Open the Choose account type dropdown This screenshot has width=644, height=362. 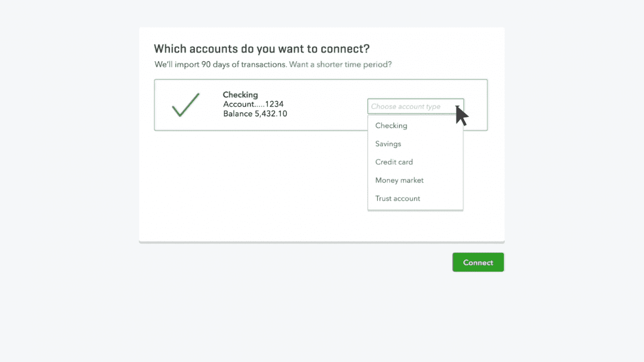click(415, 106)
